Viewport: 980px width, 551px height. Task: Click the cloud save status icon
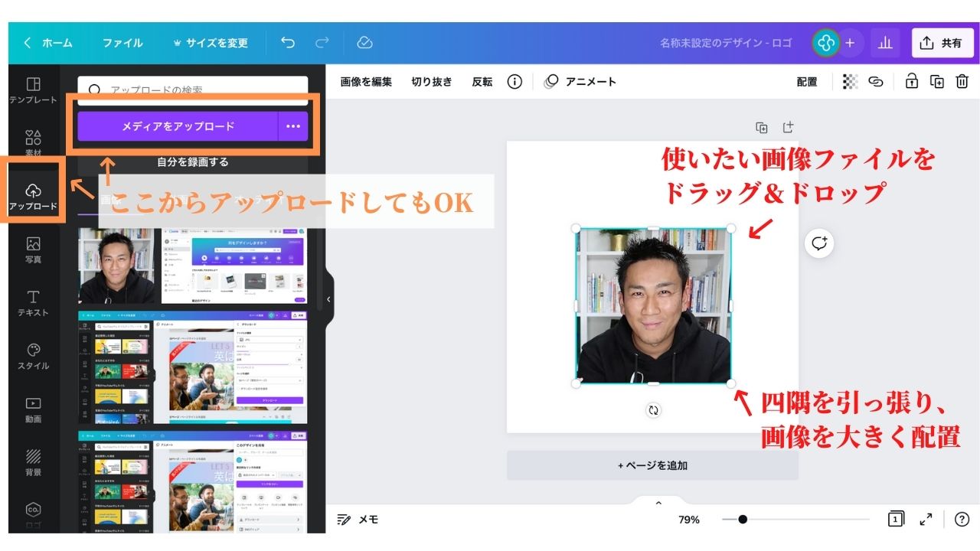(x=365, y=43)
